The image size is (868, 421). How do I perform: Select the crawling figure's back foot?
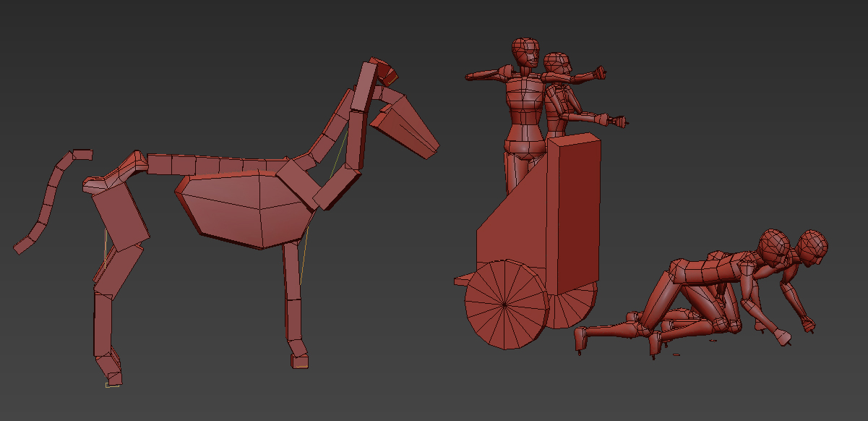(580, 339)
